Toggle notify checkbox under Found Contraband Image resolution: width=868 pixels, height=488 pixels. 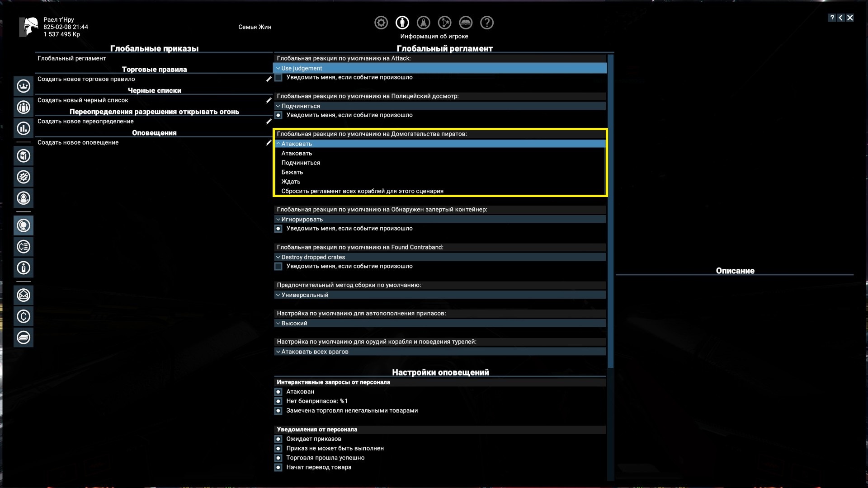point(278,267)
